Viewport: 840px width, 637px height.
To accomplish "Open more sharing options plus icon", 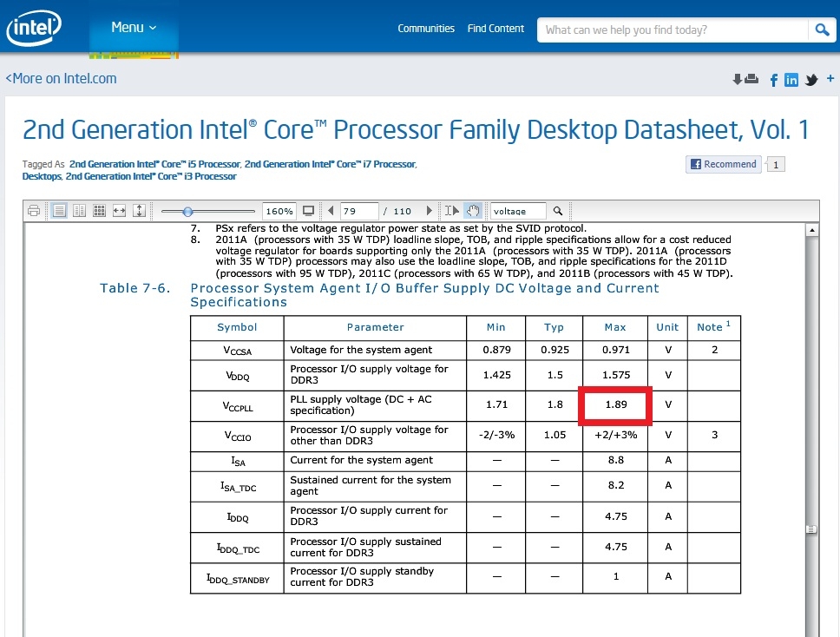I will click(830, 78).
